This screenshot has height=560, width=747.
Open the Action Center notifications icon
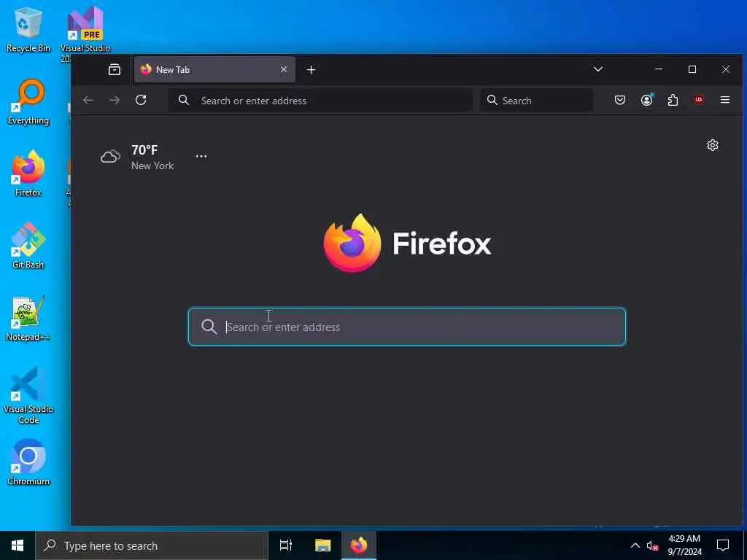(x=723, y=545)
